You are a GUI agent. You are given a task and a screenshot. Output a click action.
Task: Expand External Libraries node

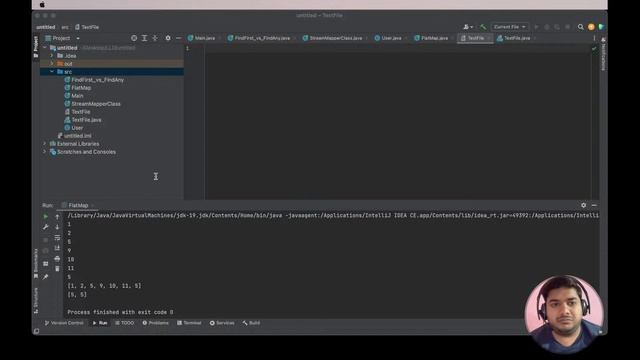[x=45, y=144]
